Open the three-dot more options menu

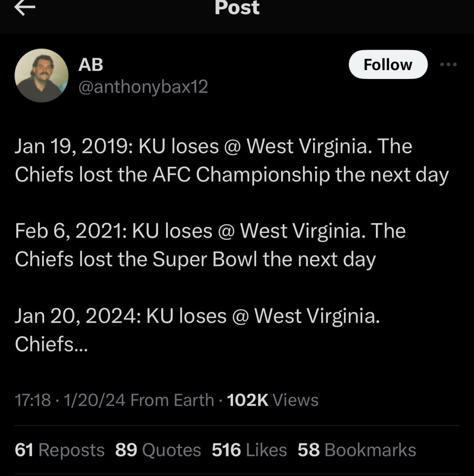pyautogui.click(x=448, y=65)
